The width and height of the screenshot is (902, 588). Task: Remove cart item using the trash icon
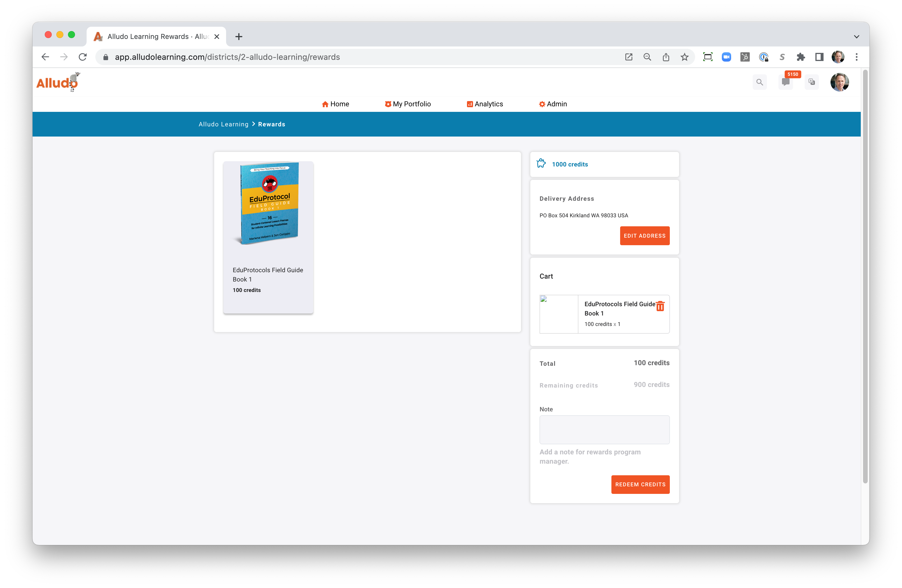point(660,307)
